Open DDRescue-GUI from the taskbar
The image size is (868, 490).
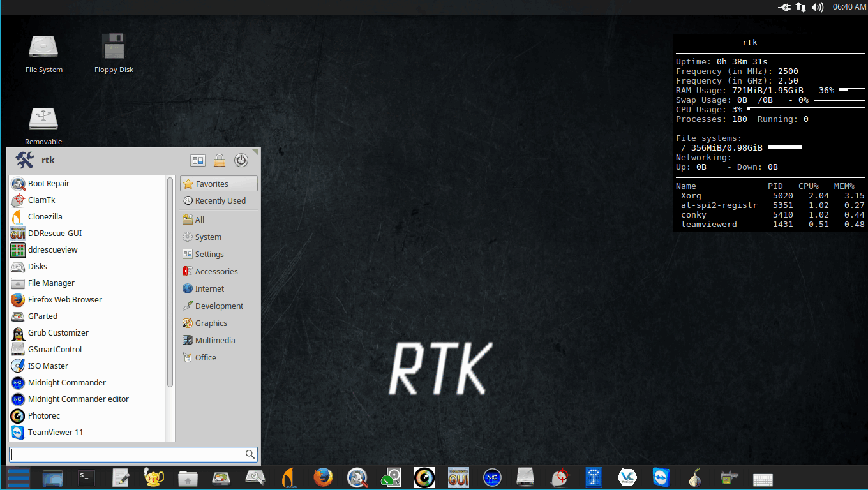tap(458, 478)
